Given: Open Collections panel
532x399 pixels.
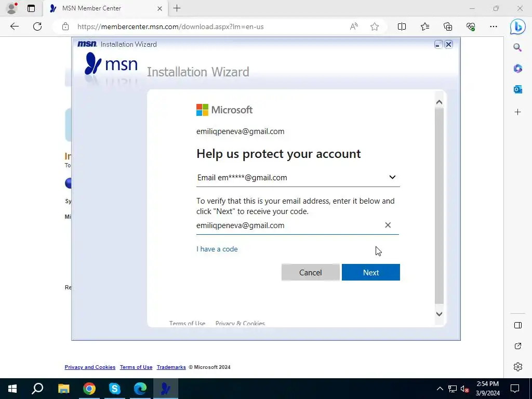Looking at the screenshot, I should (x=448, y=26).
